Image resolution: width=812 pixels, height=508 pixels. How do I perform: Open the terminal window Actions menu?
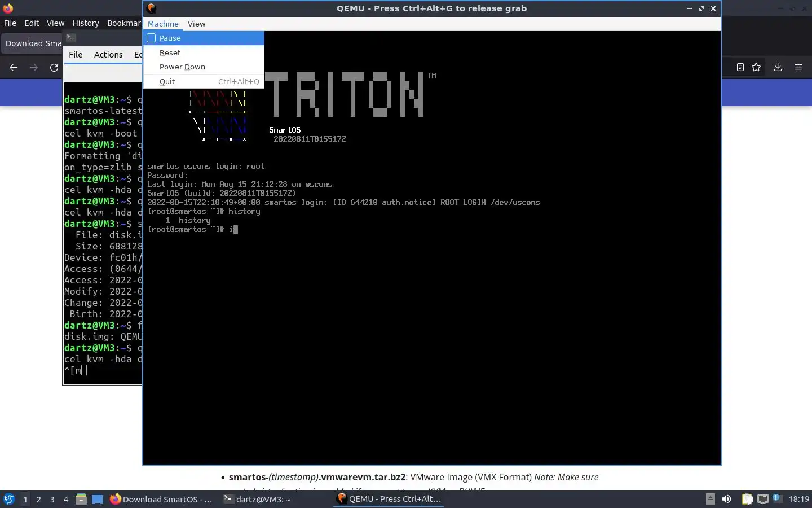(x=108, y=55)
